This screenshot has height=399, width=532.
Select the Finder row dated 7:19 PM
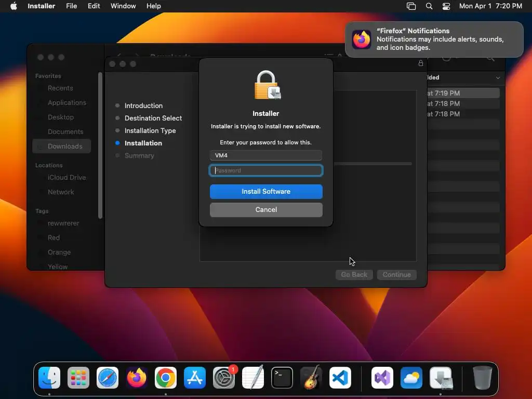pos(463,93)
